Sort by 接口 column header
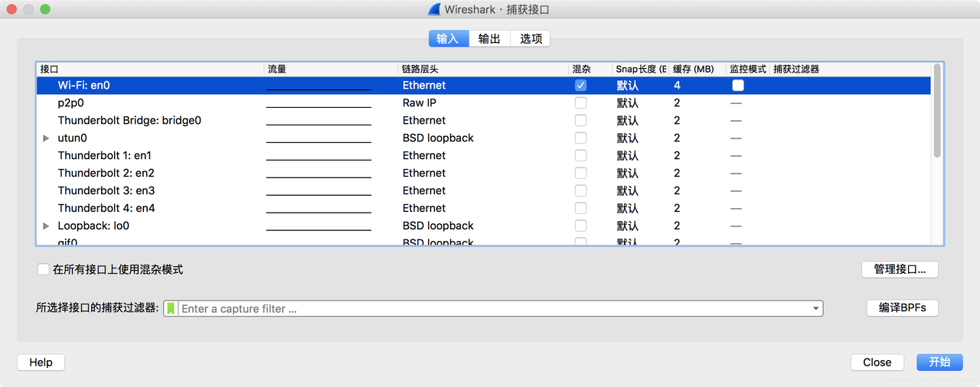 pyautogui.click(x=150, y=69)
